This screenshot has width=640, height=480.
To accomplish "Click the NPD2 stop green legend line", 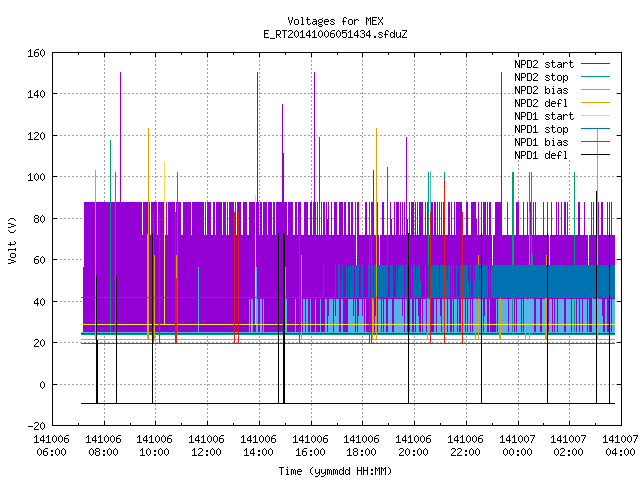I will point(595,77).
